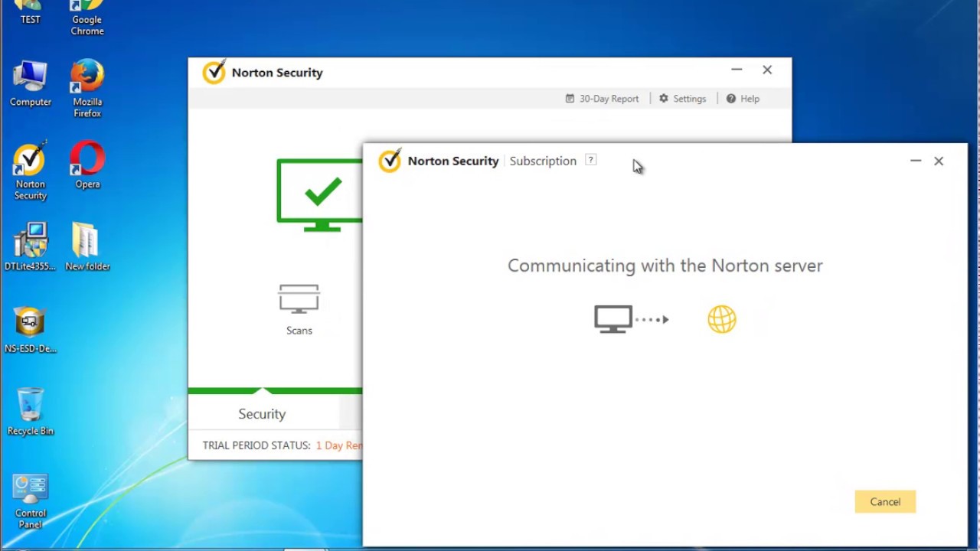Open Norton Settings
Image resolution: width=980 pixels, height=551 pixels.
coord(682,99)
